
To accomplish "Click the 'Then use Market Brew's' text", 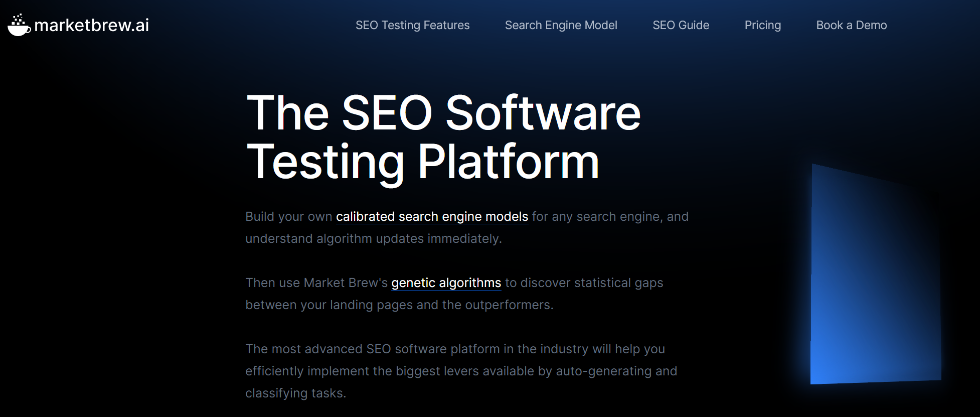I will pyautogui.click(x=316, y=283).
